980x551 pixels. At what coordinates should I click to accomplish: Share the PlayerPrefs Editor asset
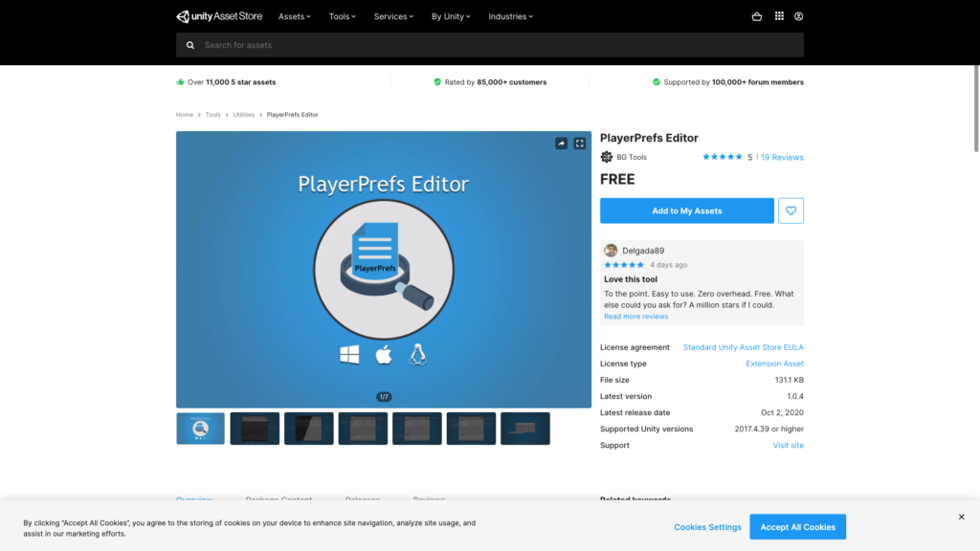pyautogui.click(x=561, y=143)
